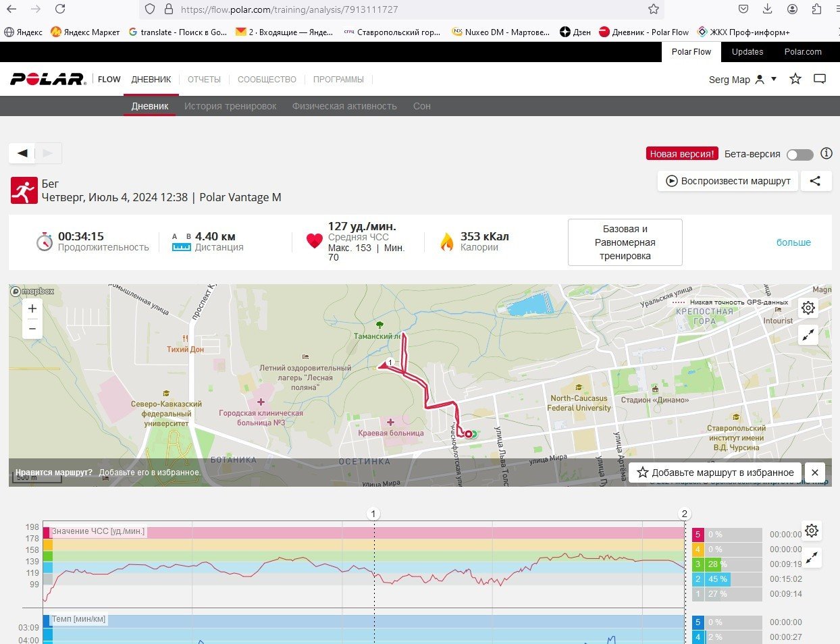The height and width of the screenshot is (644, 840).
Task: Open the messages icon in Polar header
Action: click(820, 79)
